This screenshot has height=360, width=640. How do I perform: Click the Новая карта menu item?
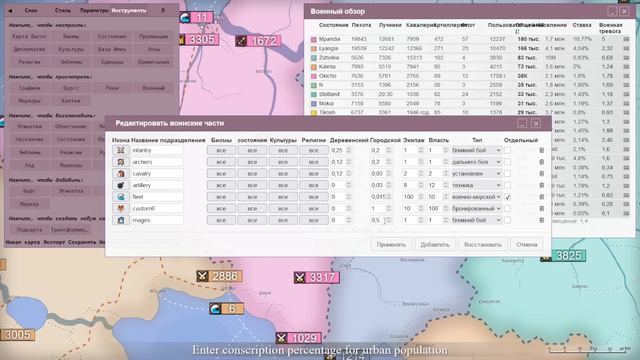(23, 242)
